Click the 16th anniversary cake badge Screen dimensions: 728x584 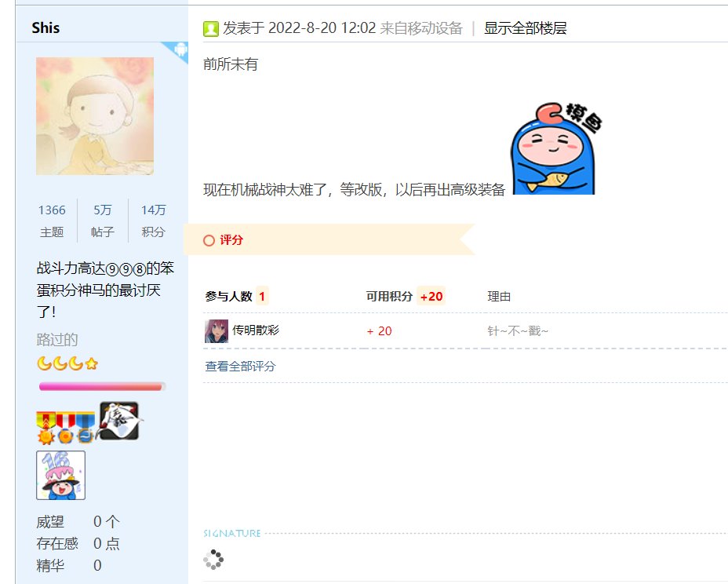click(61, 475)
